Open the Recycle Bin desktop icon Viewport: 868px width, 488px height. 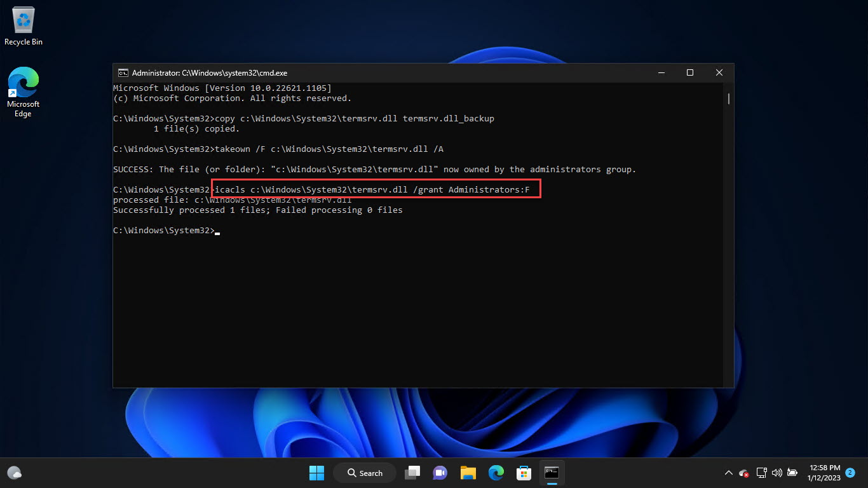point(24,25)
